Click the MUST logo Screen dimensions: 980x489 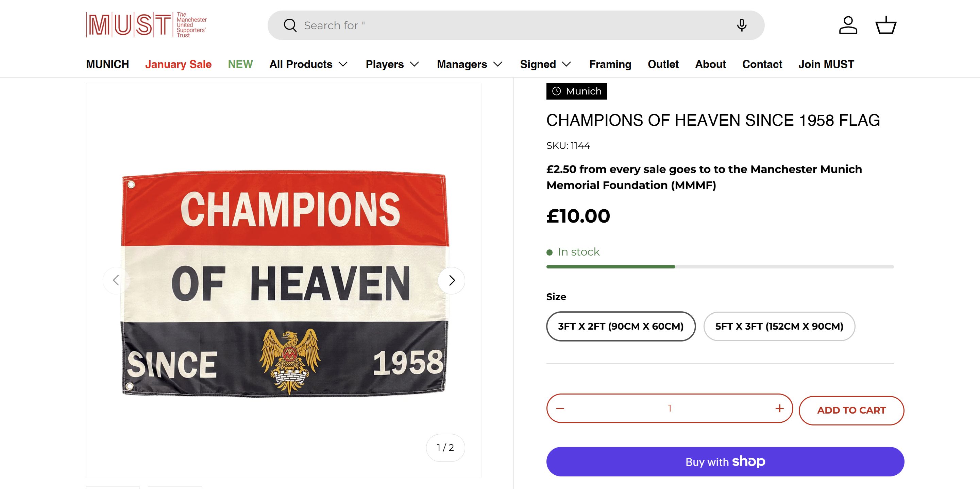click(147, 25)
